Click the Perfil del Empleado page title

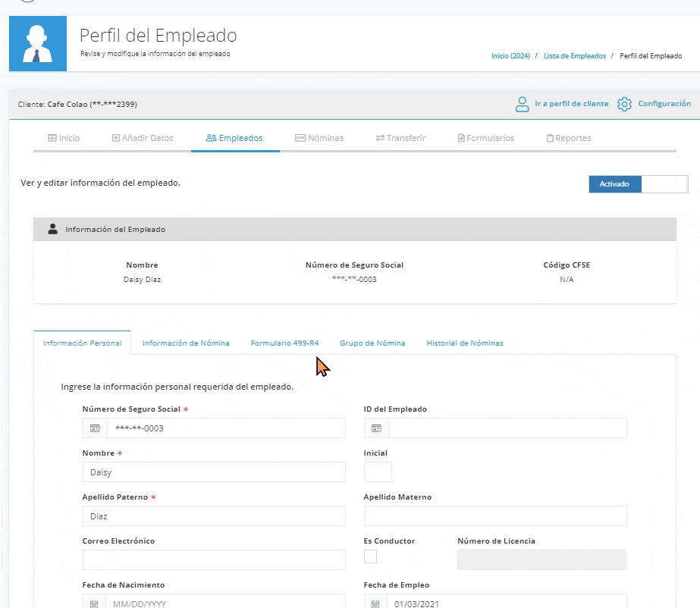(158, 36)
